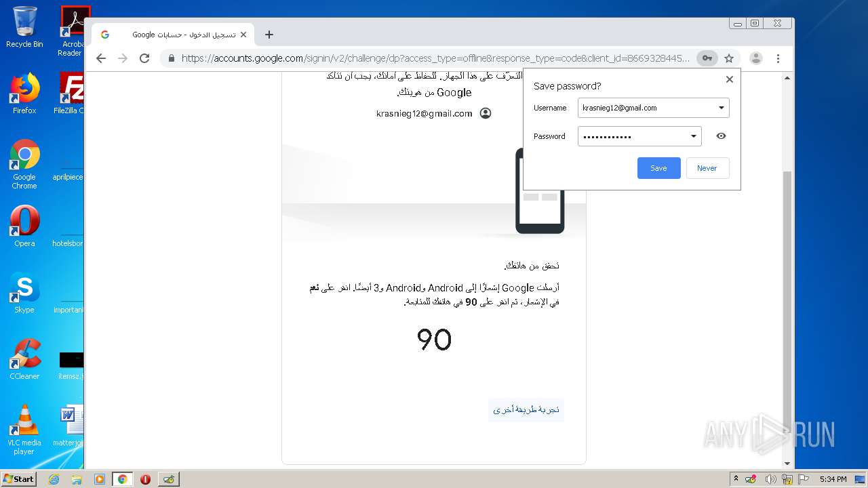Image resolution: width=868 pixels, height=488 pixels.
Task: Click the volume speaker tray icon
Action: pyautogui.click(x=771, y=479)
